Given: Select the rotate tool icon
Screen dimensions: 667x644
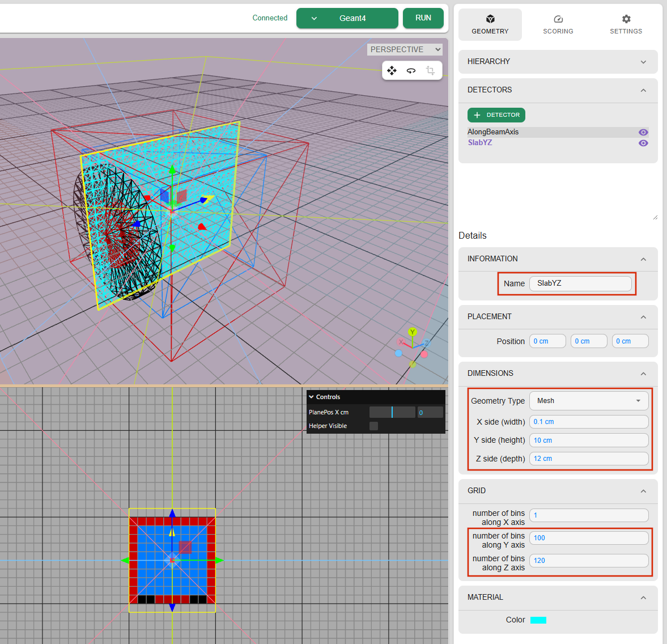Looking at the screenshot, I should pos(411,71).
